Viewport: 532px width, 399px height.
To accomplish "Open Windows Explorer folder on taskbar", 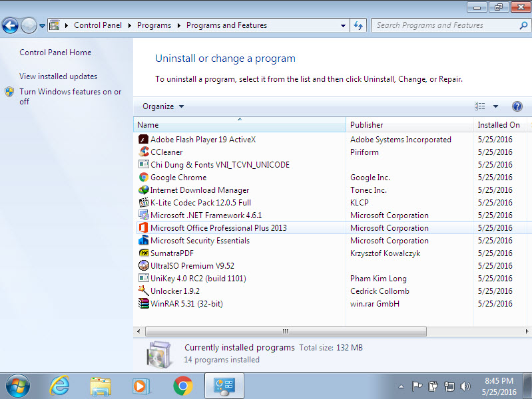I will [x=101, y=386].
